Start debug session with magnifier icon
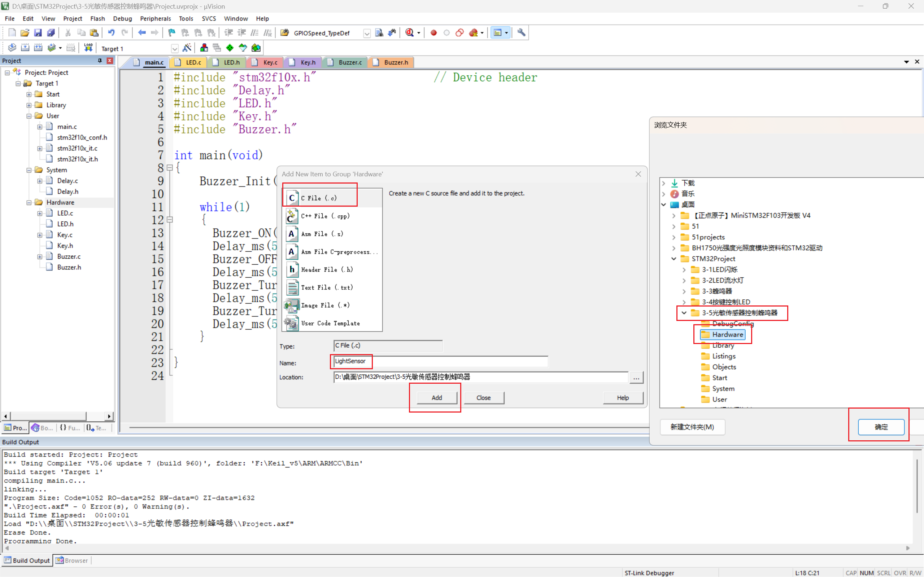 (409, 33)
